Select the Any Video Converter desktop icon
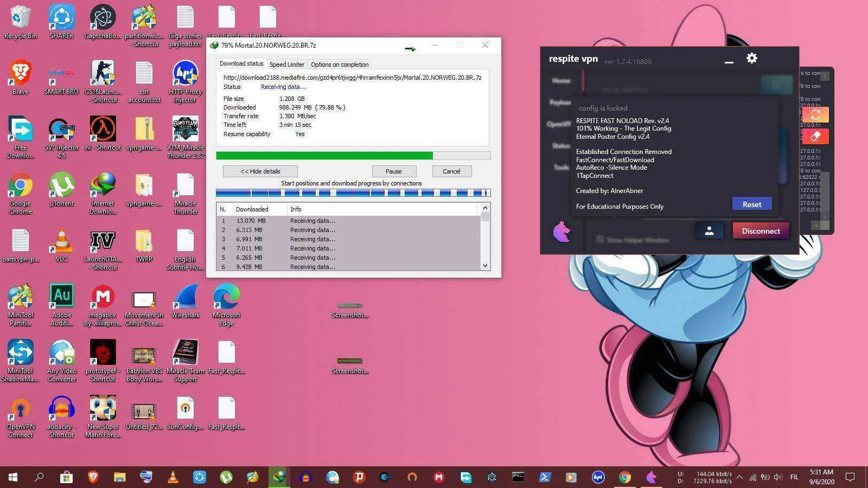Screen dimensions: 868x488 click(61, 361)
